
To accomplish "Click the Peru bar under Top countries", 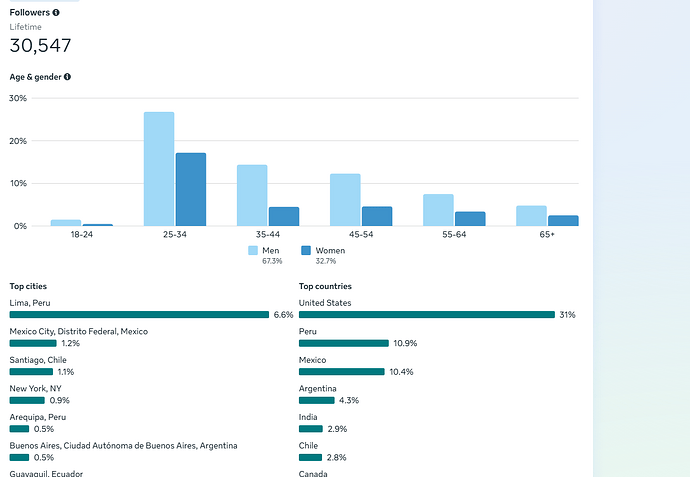I will tap(343, 343).
